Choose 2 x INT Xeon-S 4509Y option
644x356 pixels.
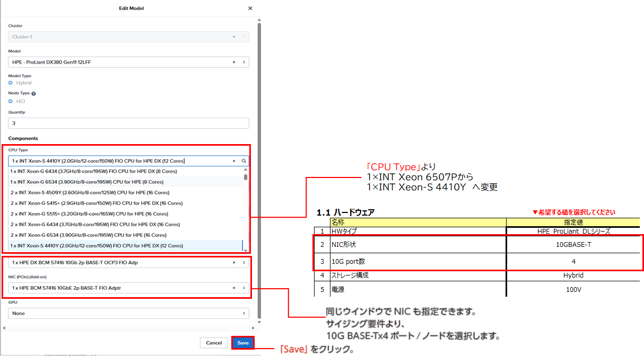90,193
